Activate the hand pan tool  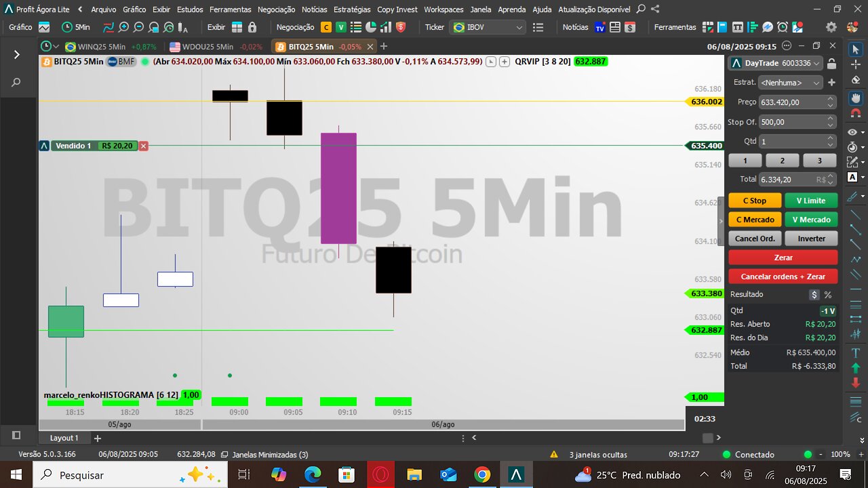[x=855, y=98]
